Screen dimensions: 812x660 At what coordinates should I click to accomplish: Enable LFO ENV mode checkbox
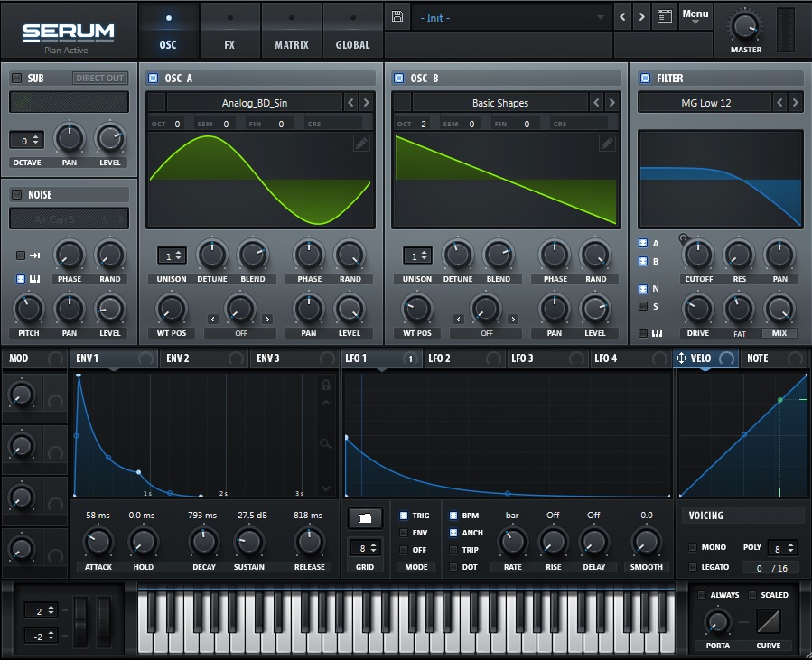point(404,533)
